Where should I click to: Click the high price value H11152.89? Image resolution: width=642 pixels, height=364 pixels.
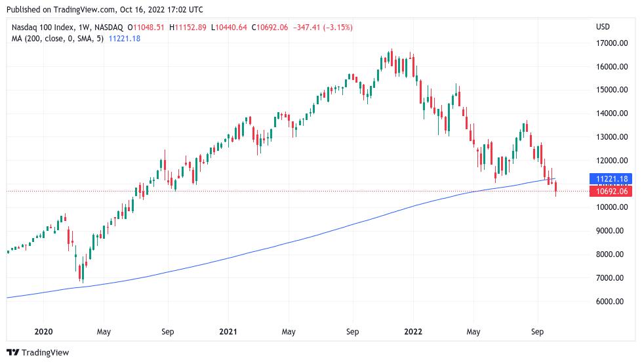(x=189, y=27)
